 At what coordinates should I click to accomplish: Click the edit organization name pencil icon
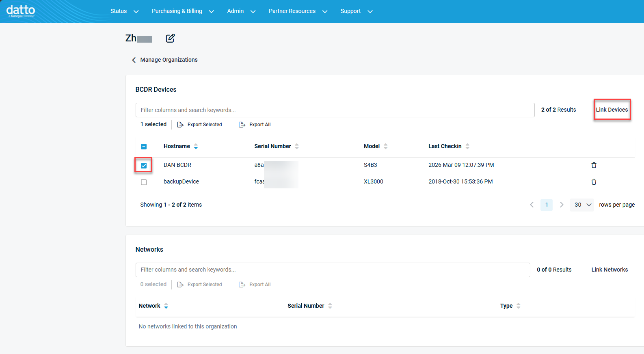pyautogui.click(x=170, y=38)
